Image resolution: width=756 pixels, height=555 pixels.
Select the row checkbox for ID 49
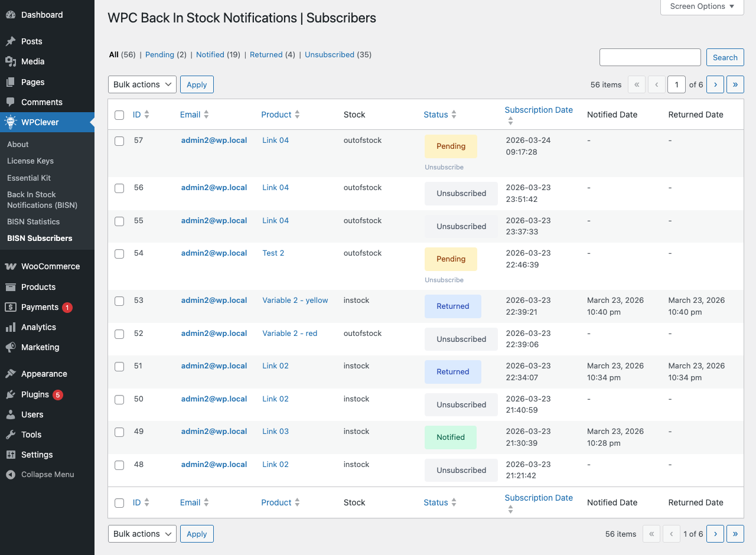coord(119,432)
